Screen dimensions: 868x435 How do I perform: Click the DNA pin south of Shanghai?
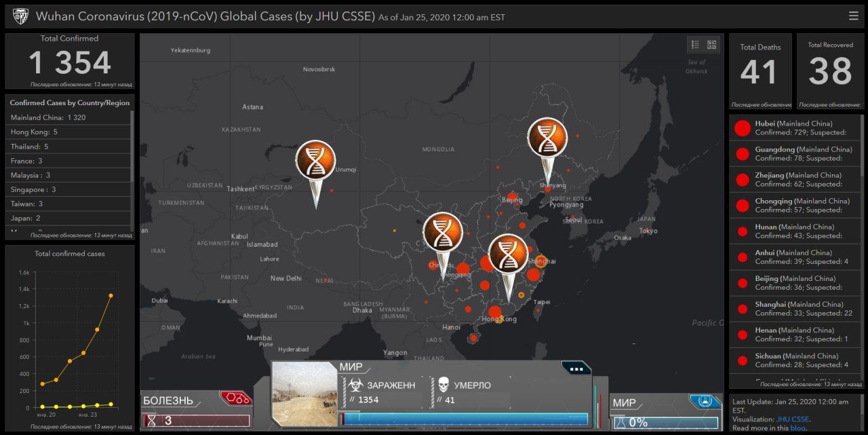click(508, 268)
